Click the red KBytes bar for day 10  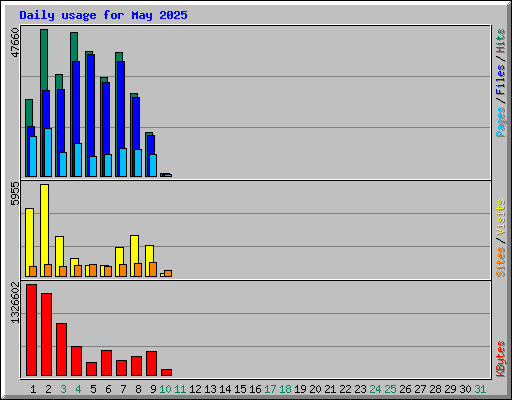point(166,372)
